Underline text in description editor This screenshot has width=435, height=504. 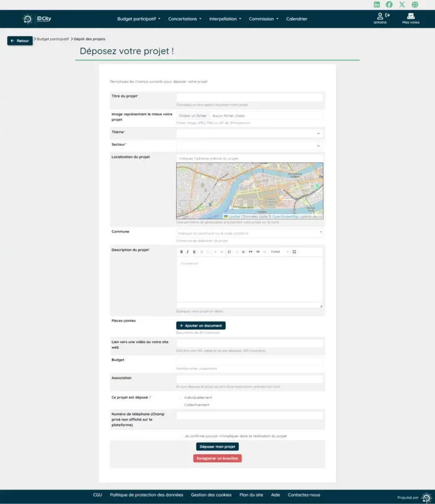194,252
